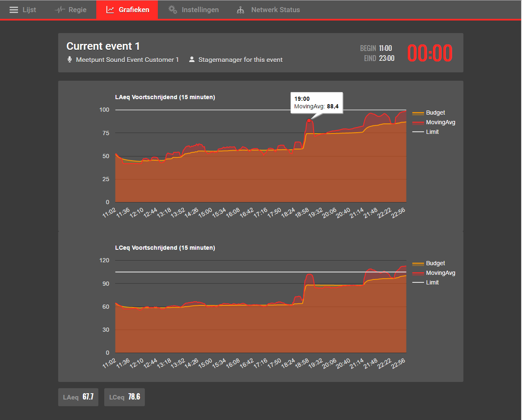The image size is (522, 420).
Task: Click the Instellingen gears icon
Action: pos(172,10)
